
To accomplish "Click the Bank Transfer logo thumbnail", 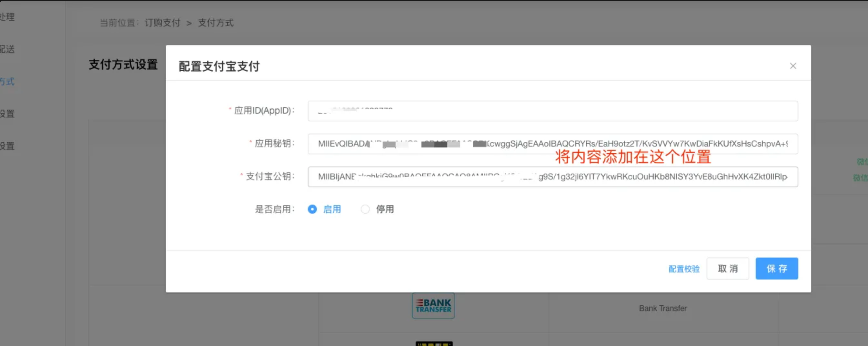I will tap(433, 306).
